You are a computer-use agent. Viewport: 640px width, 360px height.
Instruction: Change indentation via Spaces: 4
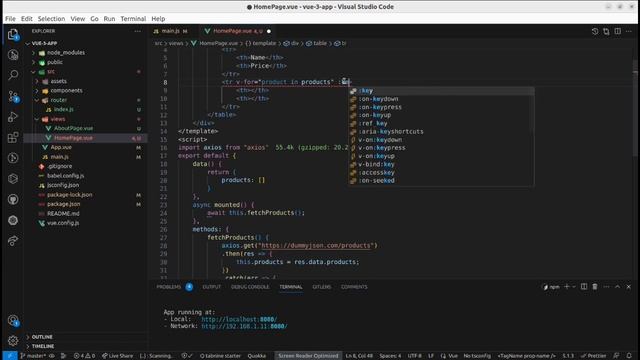point(390,356)
